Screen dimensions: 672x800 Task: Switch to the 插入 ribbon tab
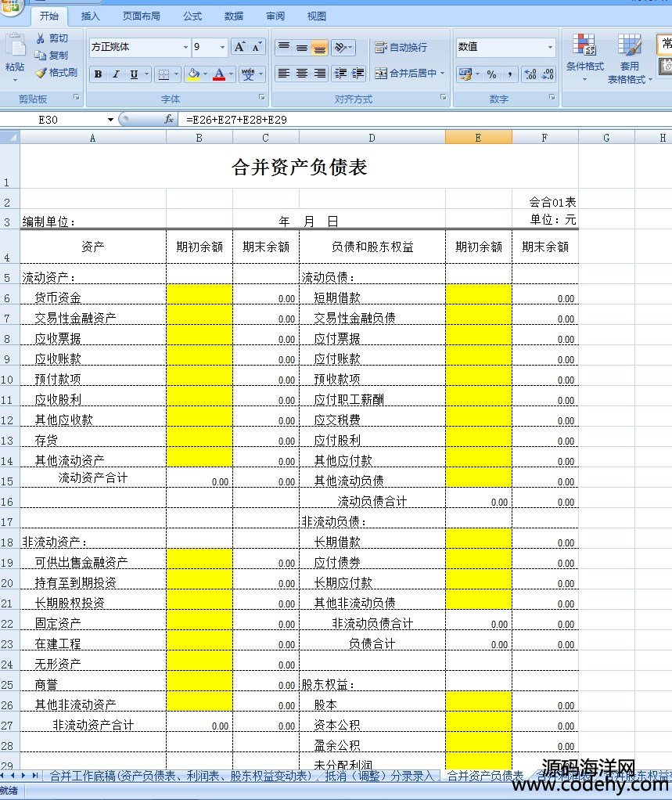(90, 16)
